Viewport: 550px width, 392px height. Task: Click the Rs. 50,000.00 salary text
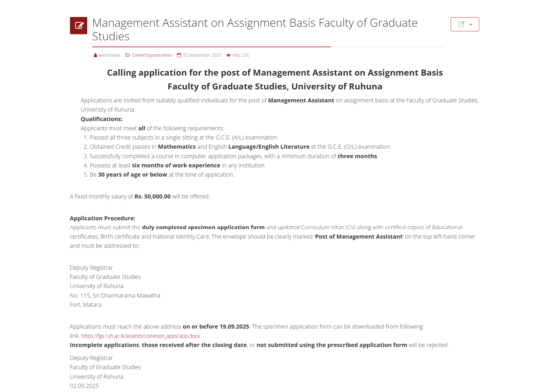click(152, 196)
